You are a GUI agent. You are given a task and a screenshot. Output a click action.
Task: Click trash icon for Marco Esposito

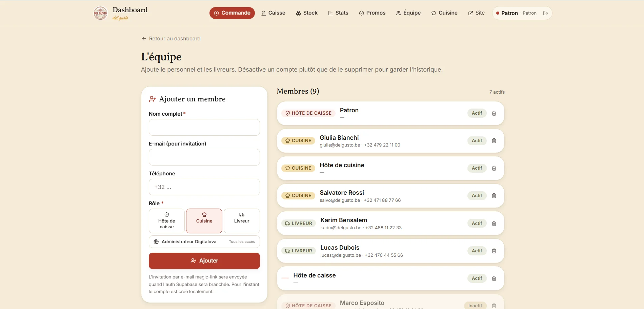coord(494,306)
